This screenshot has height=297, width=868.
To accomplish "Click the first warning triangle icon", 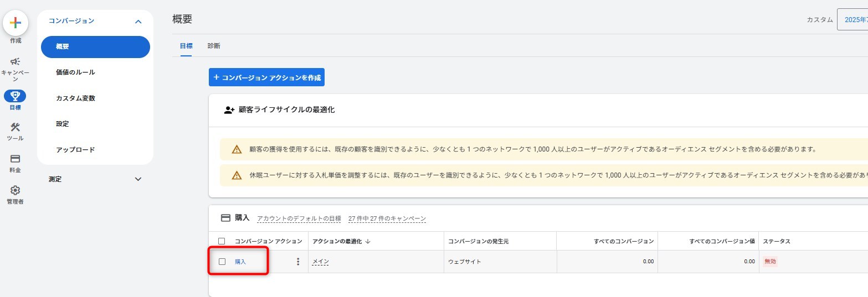I will pos(237,149).
